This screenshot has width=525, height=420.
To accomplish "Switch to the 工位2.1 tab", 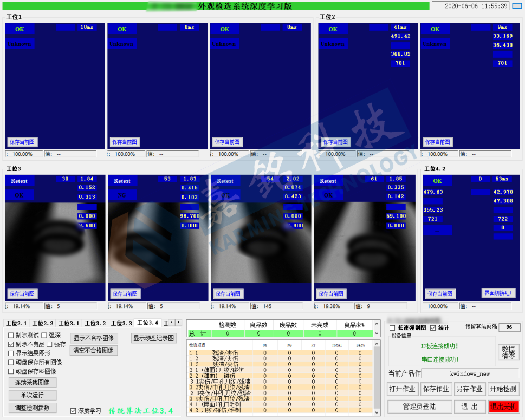I will pos(16,323).
